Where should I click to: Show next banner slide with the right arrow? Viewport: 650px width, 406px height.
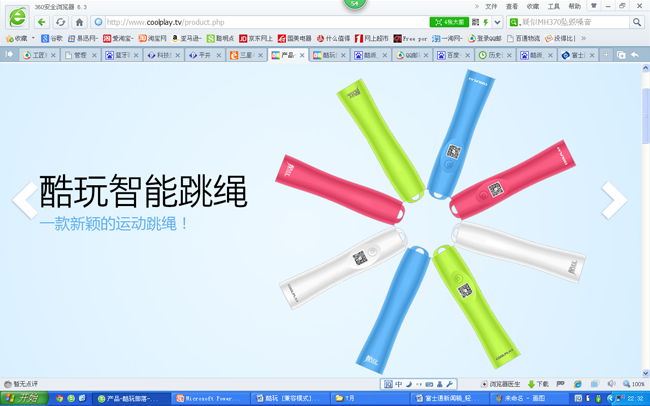614,200
